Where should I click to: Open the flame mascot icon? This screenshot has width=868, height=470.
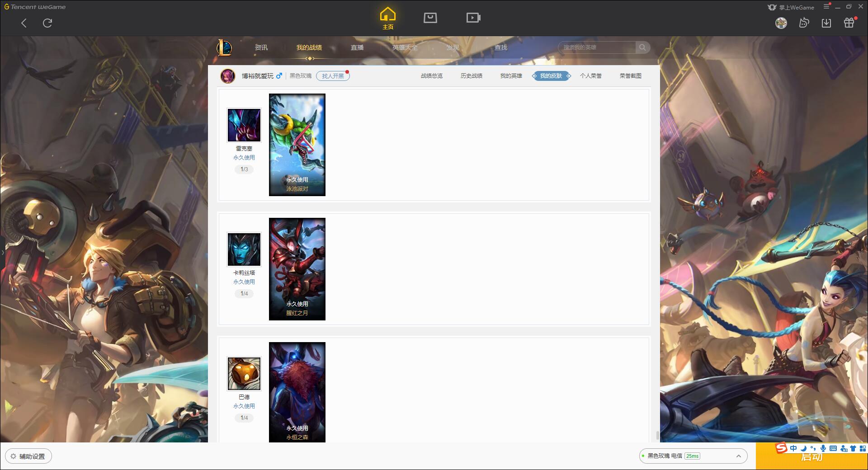(x=804, y=23)
